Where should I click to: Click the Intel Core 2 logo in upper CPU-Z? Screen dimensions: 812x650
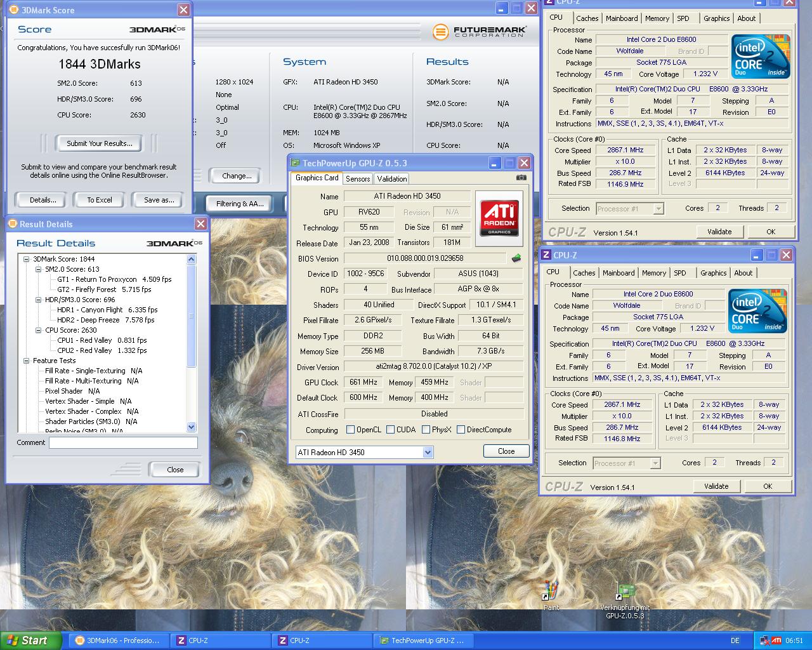(761, 56)
